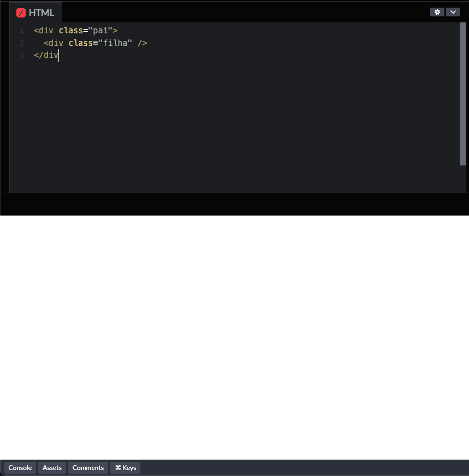Image resolution: width=469 pixels, height=476 pixels.
Task: Open the Console panel
Action: (x=20, y=468)
